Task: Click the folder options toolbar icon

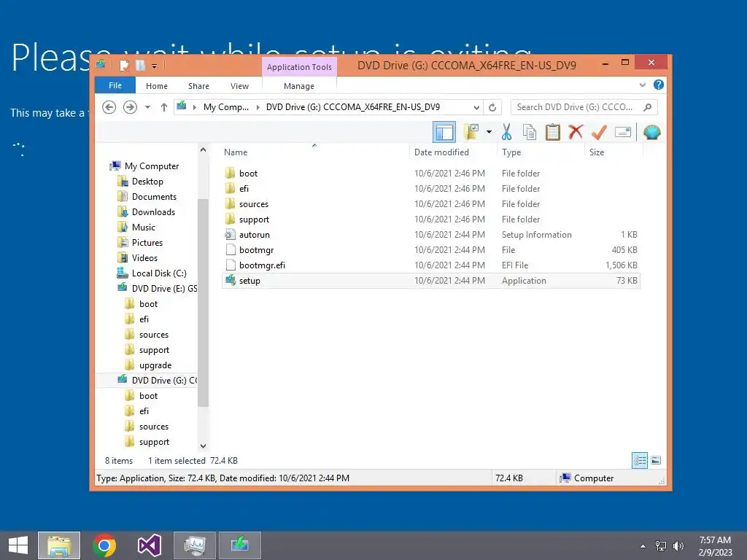Action: click(471, 132)
